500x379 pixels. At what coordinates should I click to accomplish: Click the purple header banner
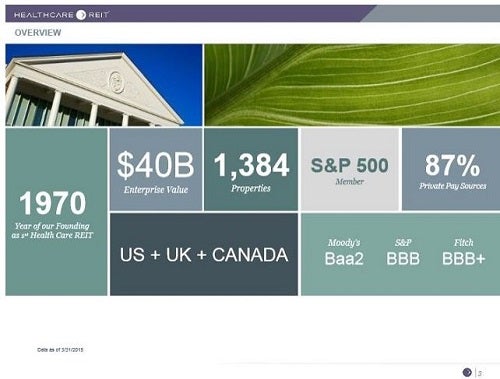pos(190,14)
